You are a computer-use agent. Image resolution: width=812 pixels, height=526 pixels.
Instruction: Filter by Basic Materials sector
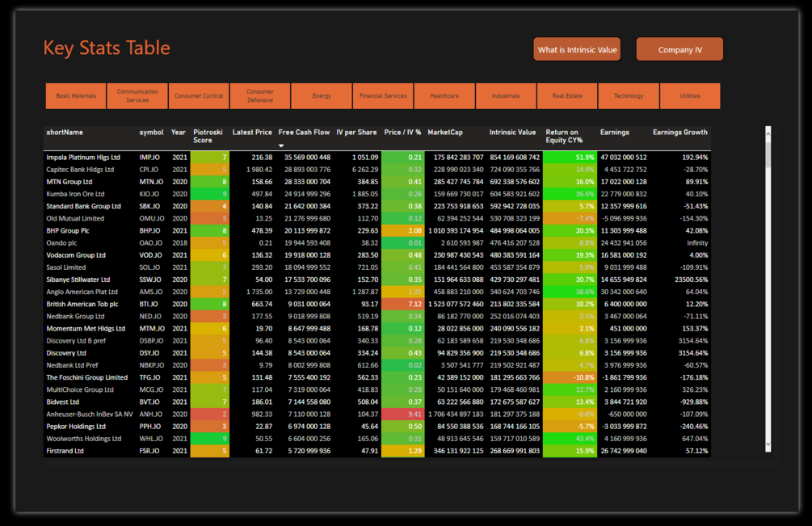pyautogui.click(x=76, y=96)
